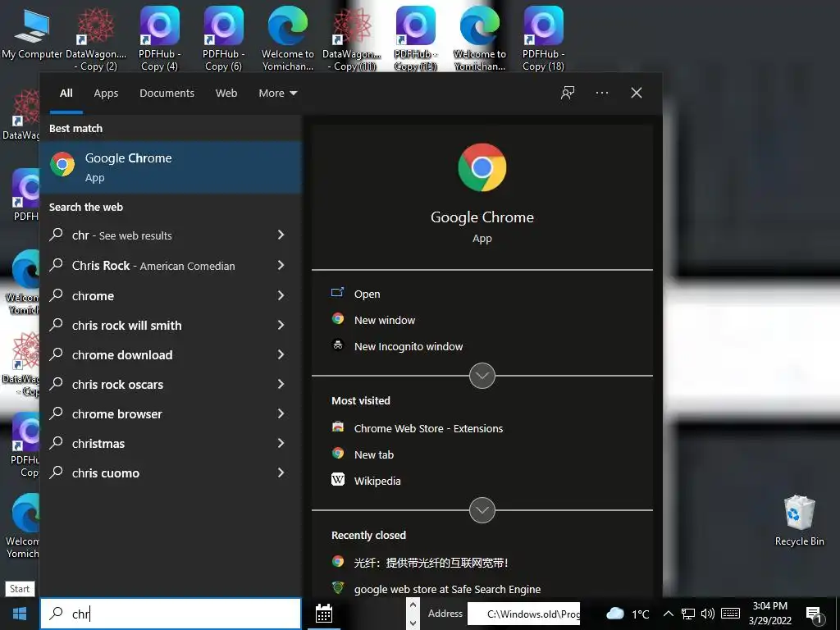
Task: Select 'chris rock will smith' suggestion
Action: pyautogui.click(x=127, y=325)
